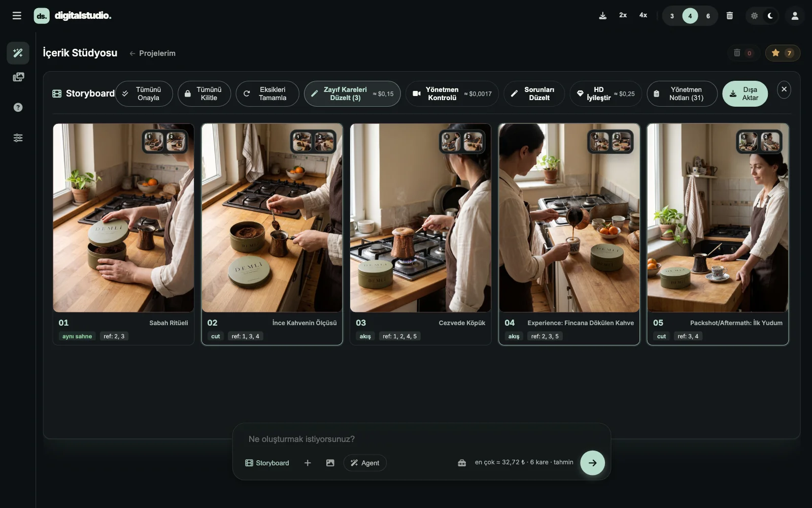The width and height of the screenshot is (812, 508).
Task: Switch to 6-column grid layout
Action: 708,16
